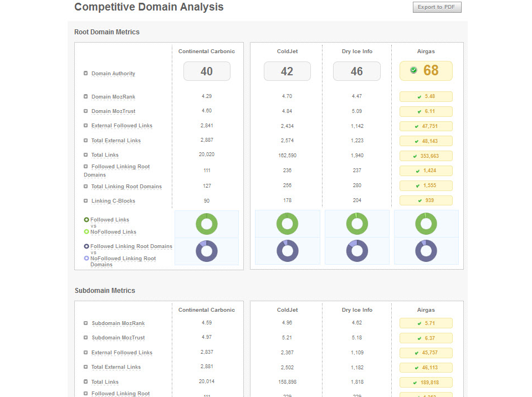Click the checkmark next to 45,757
Screen dimensions: 532x397
pos(417,353)
